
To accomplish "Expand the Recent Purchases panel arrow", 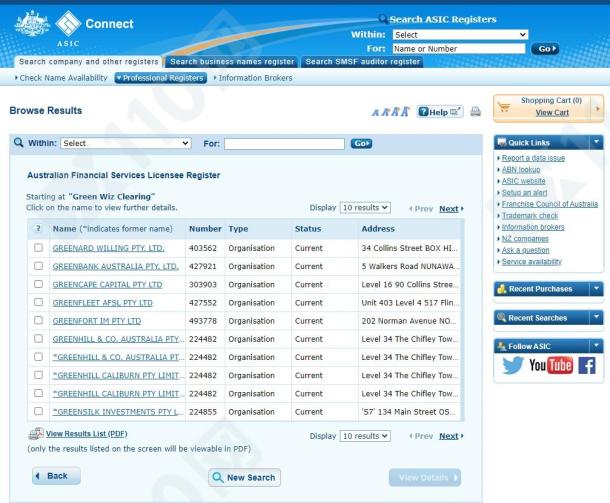I will (x=596, y=289).
